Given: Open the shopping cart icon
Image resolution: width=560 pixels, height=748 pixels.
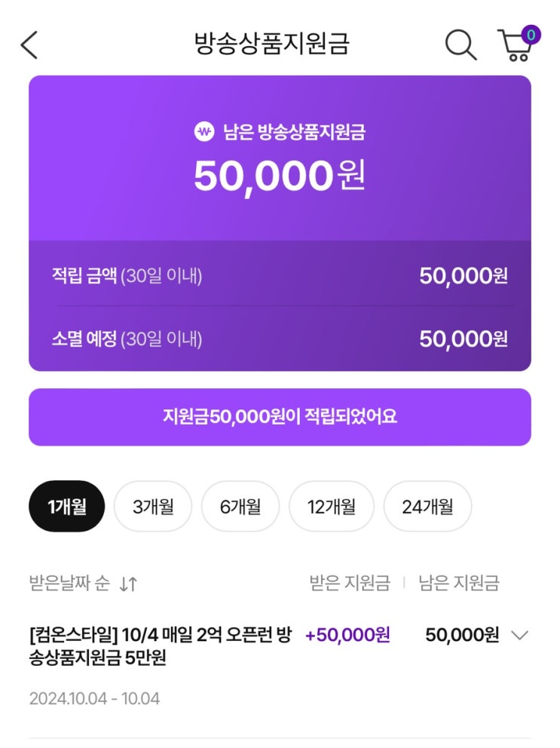Looking at the screenshot, I should [x=515, y=47].
